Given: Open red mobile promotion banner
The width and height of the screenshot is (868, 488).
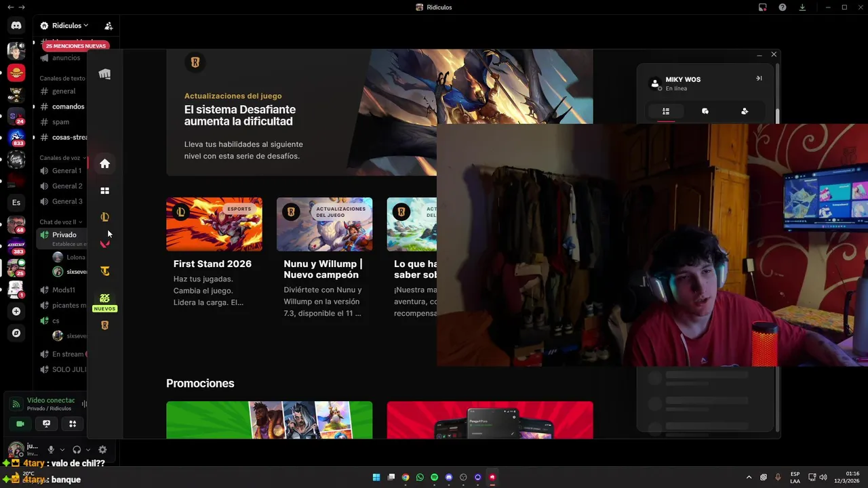Looking at the screenshot, I should pyautogui.click(x=490, y=420).
